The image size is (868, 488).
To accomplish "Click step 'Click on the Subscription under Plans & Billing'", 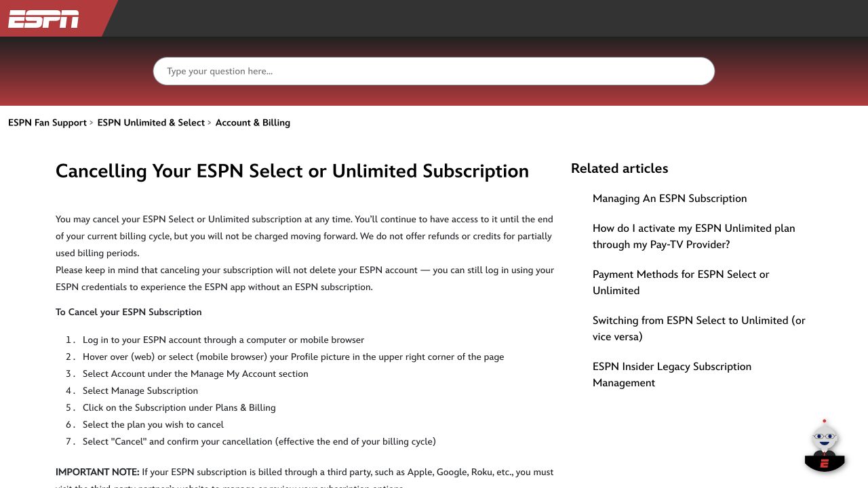I will (179, 408).
